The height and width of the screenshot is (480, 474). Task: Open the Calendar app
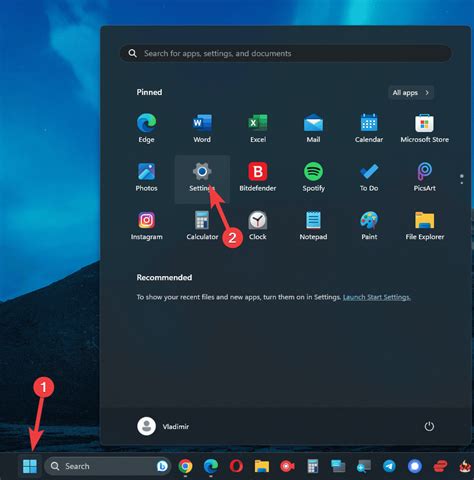[x=369, y=128]
